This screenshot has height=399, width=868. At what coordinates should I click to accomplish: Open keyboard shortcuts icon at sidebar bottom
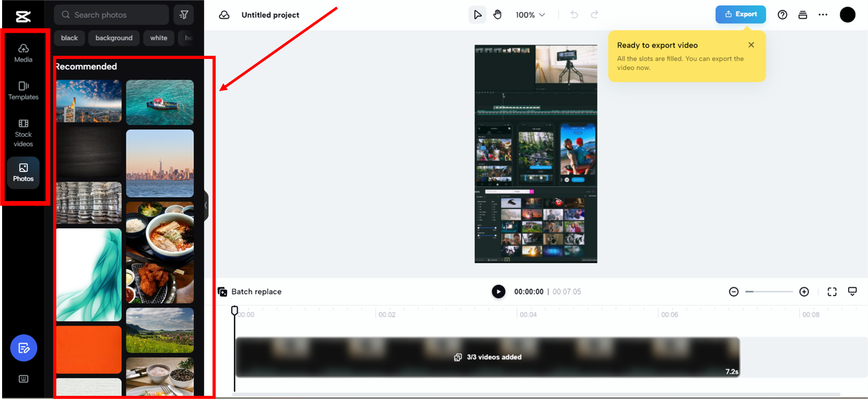pos(24,379)
